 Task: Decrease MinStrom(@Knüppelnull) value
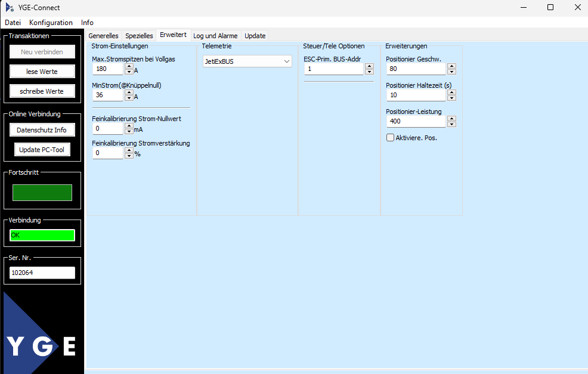129,98
